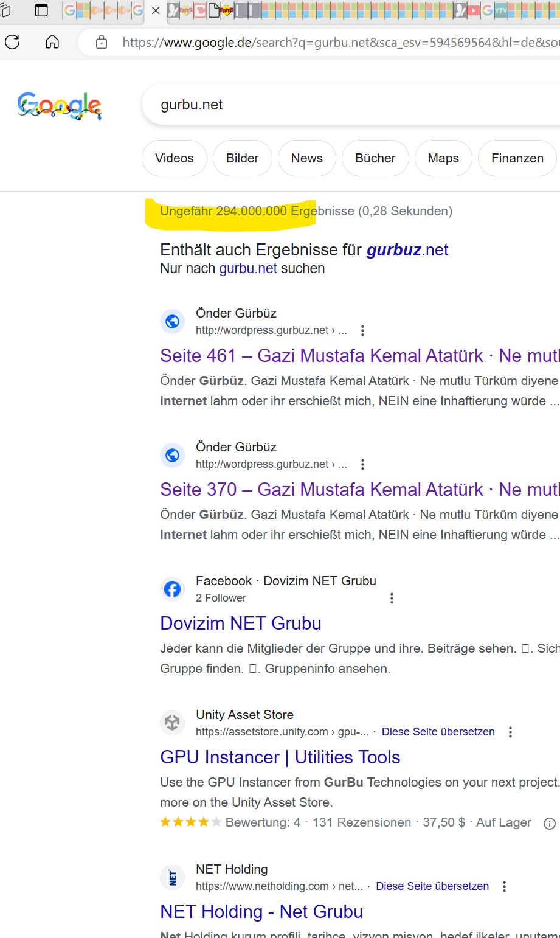Image resolution: width=560 pixels, height=938 pixels.
Task: Click the '131 Rezensionen' text
Action: click(362, 822)
